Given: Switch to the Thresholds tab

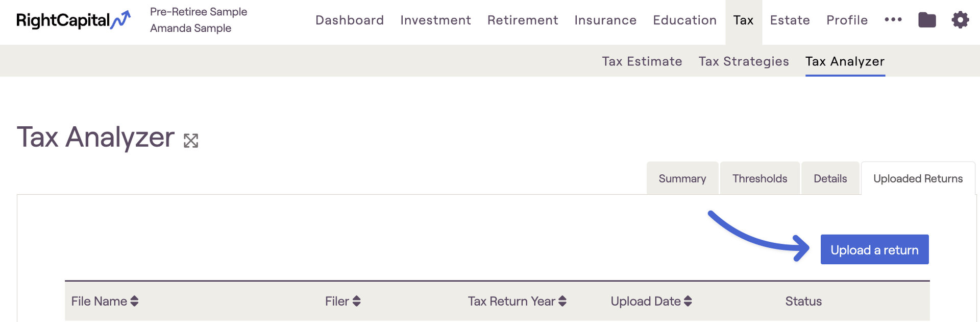Looking at the screenshot, I should coord(759,178).
